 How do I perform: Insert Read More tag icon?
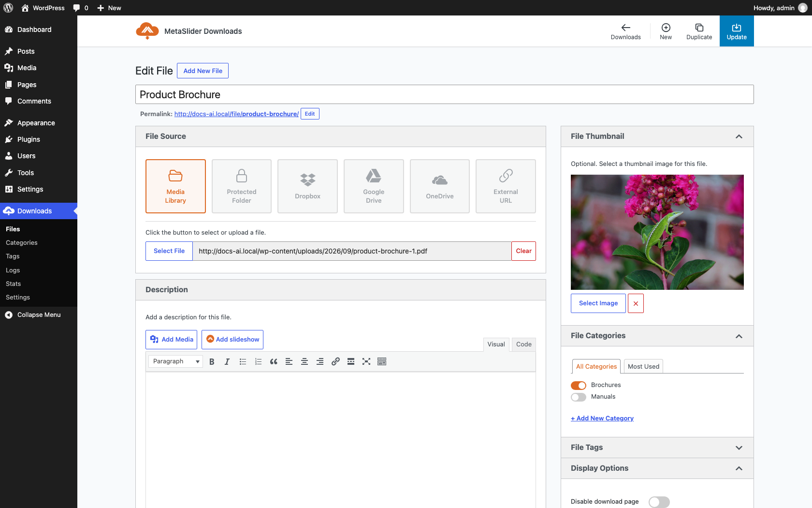pyautogui.click(x=351, y=361)
